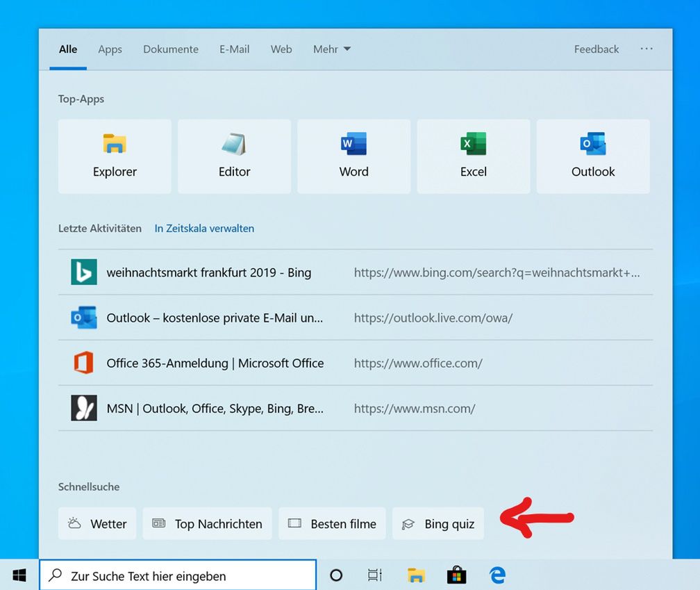Viewport: 700px width, 590px height.
Task: Click the graduation cap icon for Bing quiz
Action: point(408,524)
